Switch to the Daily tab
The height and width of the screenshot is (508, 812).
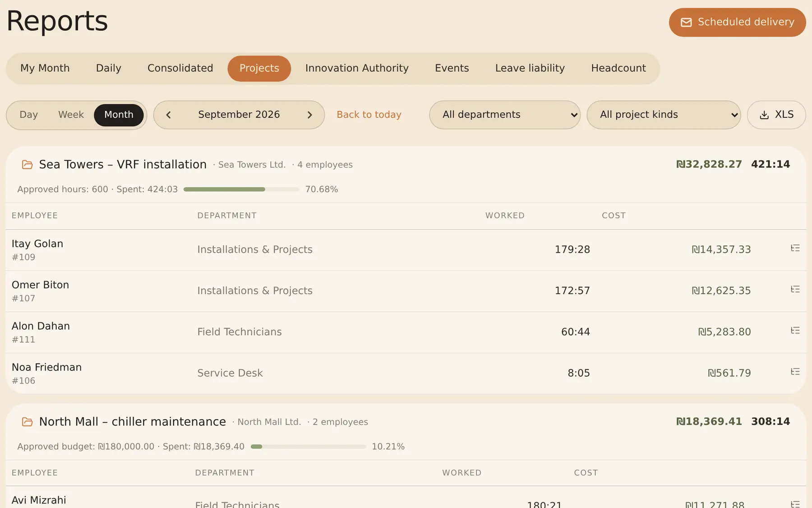click(x=108, y=68)
